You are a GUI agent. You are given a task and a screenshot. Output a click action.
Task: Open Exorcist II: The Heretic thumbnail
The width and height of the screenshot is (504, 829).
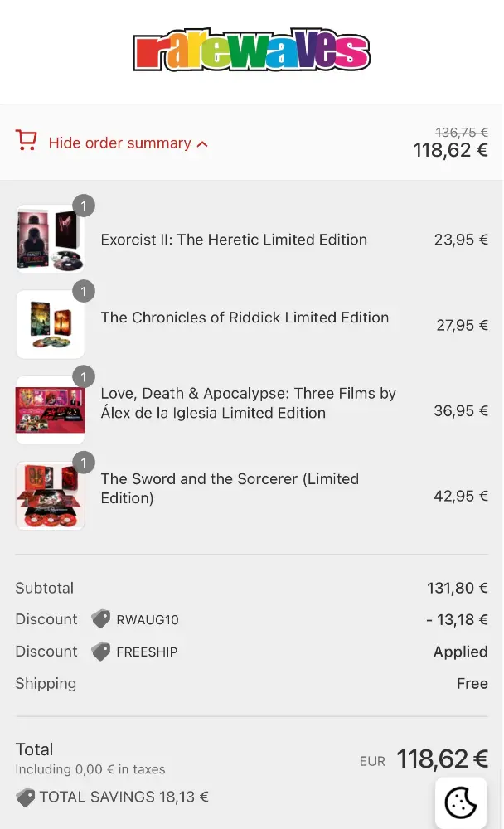[50, 240]
